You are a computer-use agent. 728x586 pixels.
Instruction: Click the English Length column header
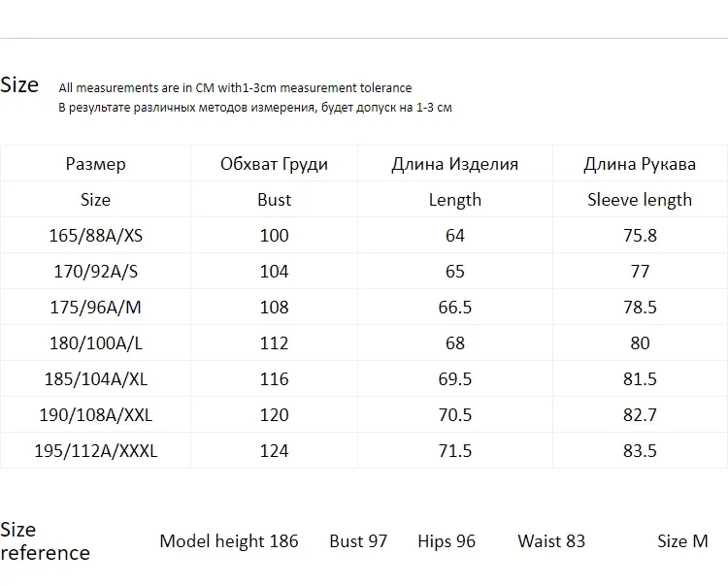click(x=454, y=200)
